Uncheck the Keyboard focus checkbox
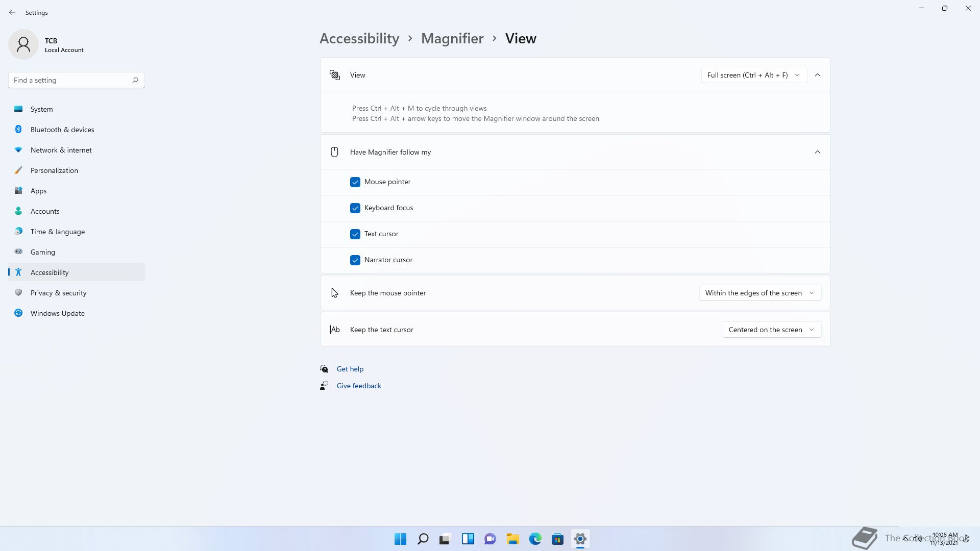The height and width of the screenshot is (551, 980). (355, 208)
